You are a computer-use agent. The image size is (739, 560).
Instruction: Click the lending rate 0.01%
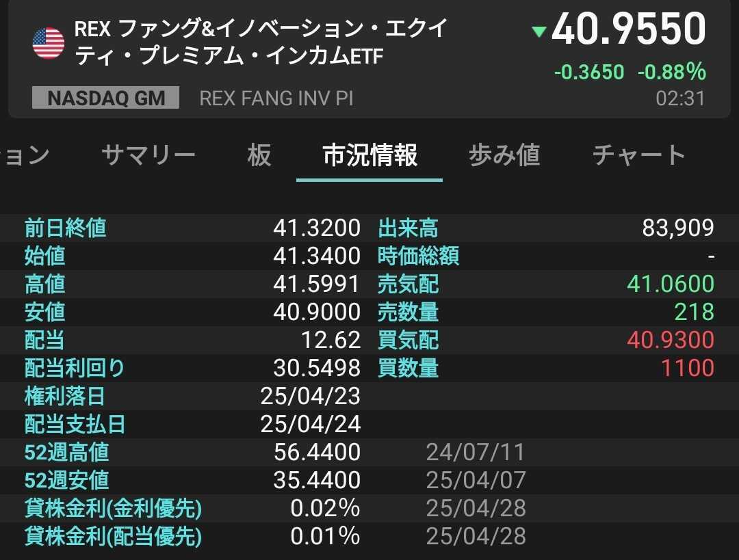pyautogui.click(x=325, y=536)
